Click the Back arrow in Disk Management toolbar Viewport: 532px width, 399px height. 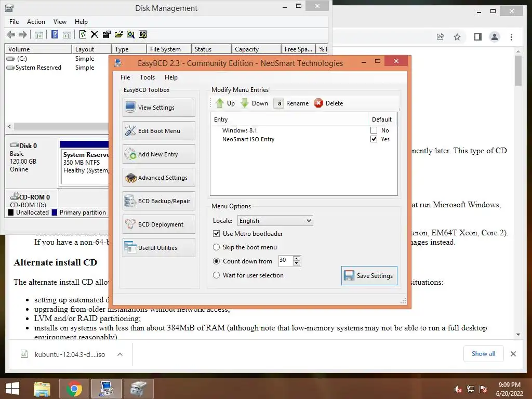[x=11, y=34]
